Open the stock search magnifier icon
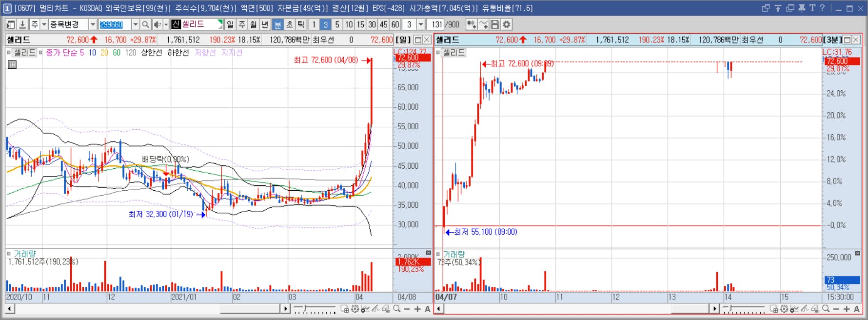This screenshot has height=320, width=868. pyautogui.click(x=145, y=24)
